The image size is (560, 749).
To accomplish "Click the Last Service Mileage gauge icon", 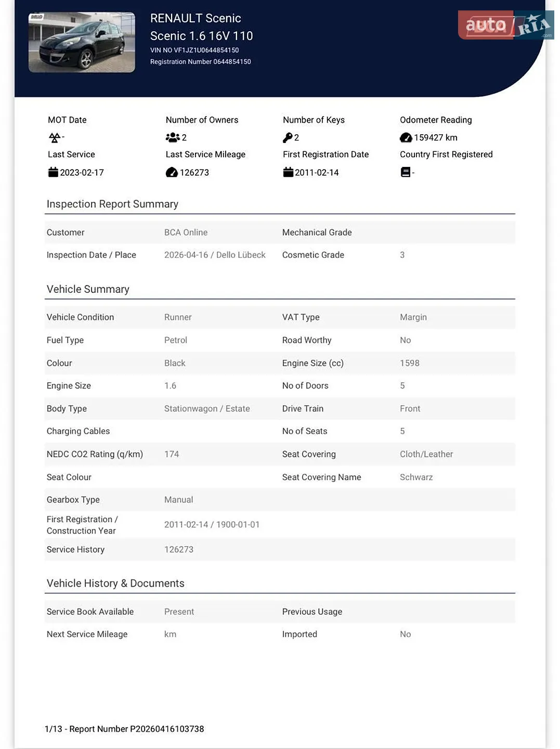I will pyautogui.click(x=172, y=172).
